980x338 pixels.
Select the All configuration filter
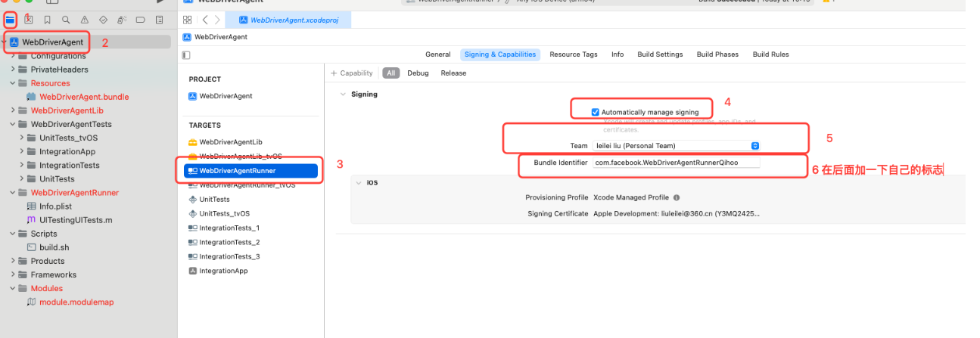click(390, 73)
